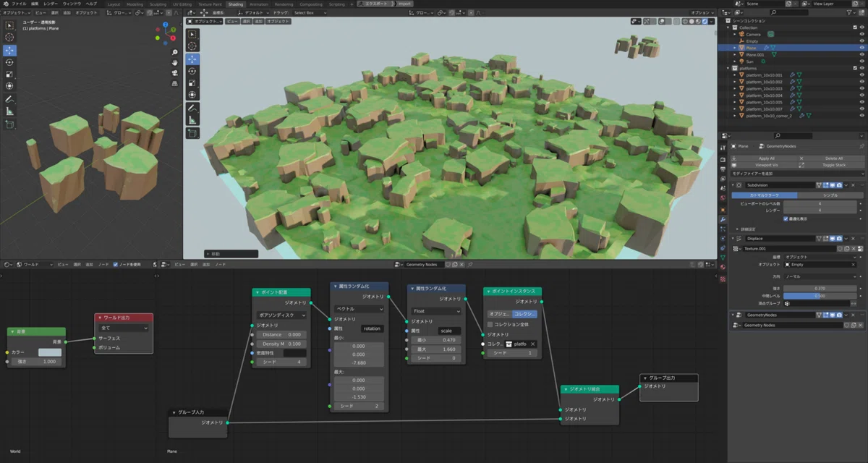The width and height of the screenshot is (868, 463).
Task: Select the Add Cube tool in left viewport
Action: 10,124
